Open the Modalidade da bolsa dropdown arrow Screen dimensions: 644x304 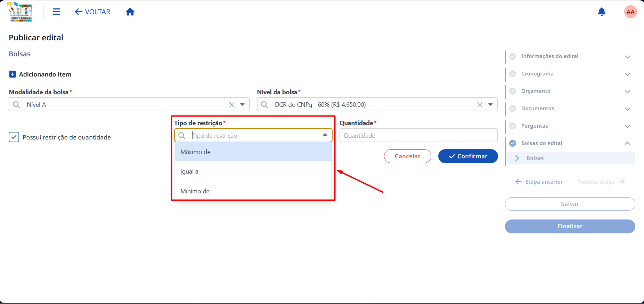[242, 105]
